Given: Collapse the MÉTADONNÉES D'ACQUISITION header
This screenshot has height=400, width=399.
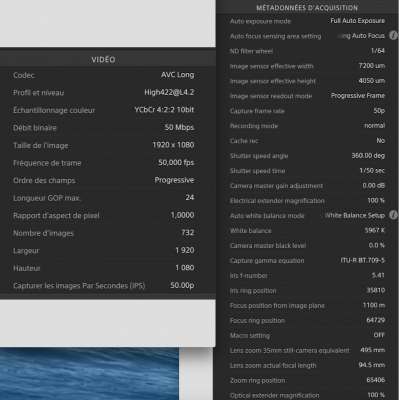Looking at the screenshot, I should [307, 8].
